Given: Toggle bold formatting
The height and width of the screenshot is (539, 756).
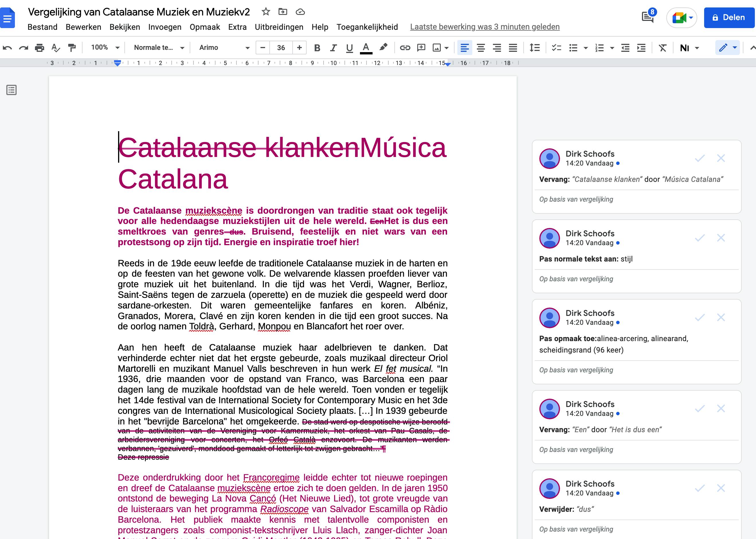Looking at the screenshot, I should [317, 48].
